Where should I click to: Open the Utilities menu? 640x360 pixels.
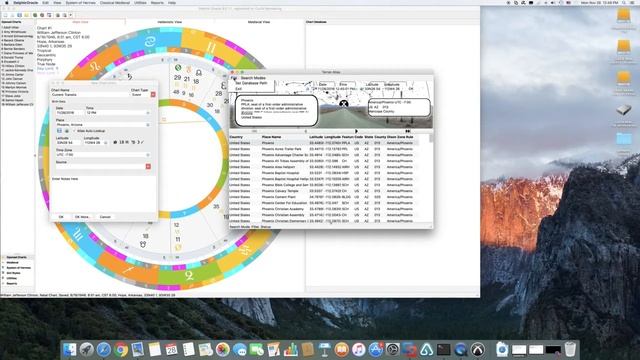coord(140,2)
